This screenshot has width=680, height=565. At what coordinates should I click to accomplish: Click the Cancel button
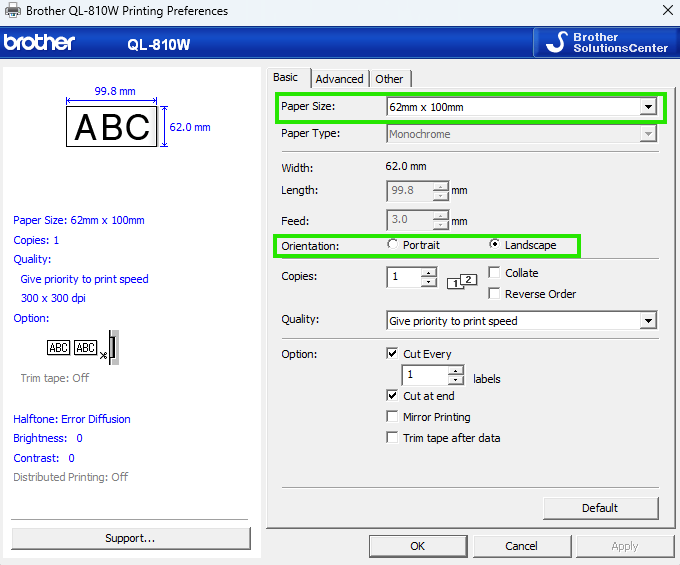pos(522,546)
